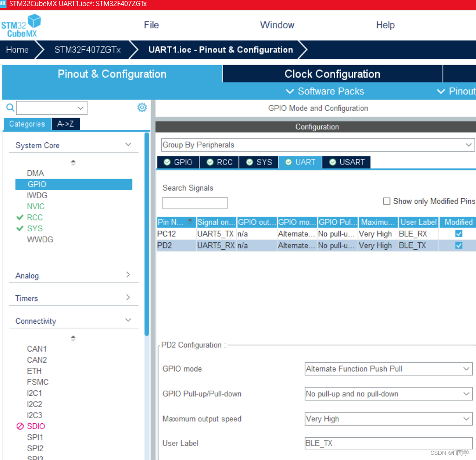Click the User Label column header
476x460 pixels.
[x=418, y=222]
